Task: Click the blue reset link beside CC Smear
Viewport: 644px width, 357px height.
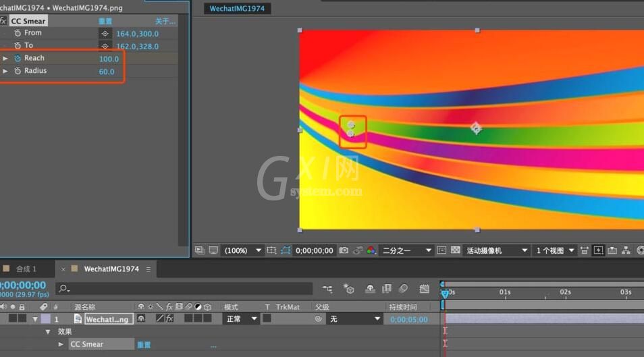Action: (x=105, y=21)
